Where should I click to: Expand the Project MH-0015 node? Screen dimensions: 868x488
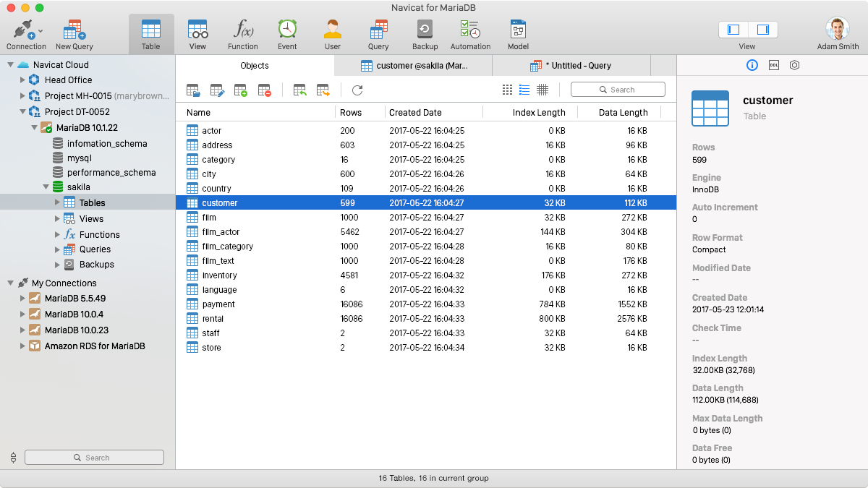pyautogui.click(x=22, y=96)
